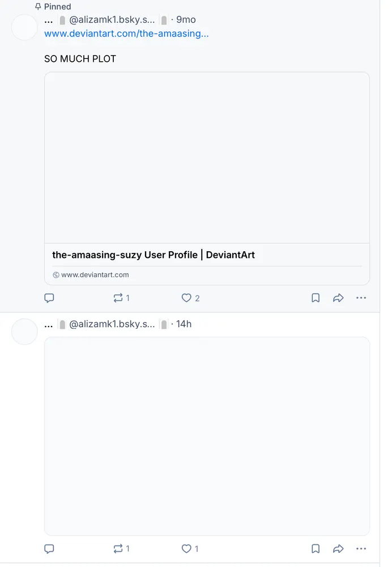This screenshot has height=567, width=392.
Task: Open the DeviantArt link card preview image
Action: [207, 158]
